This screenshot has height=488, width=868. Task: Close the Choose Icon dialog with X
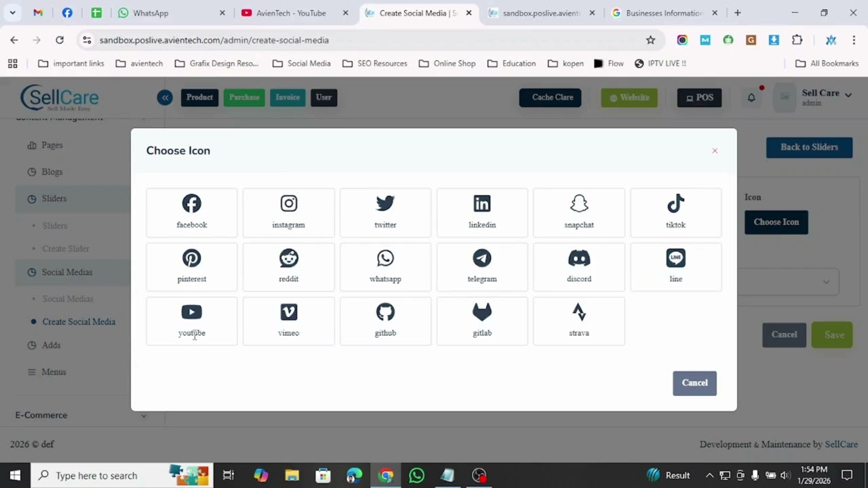point(715,150)
